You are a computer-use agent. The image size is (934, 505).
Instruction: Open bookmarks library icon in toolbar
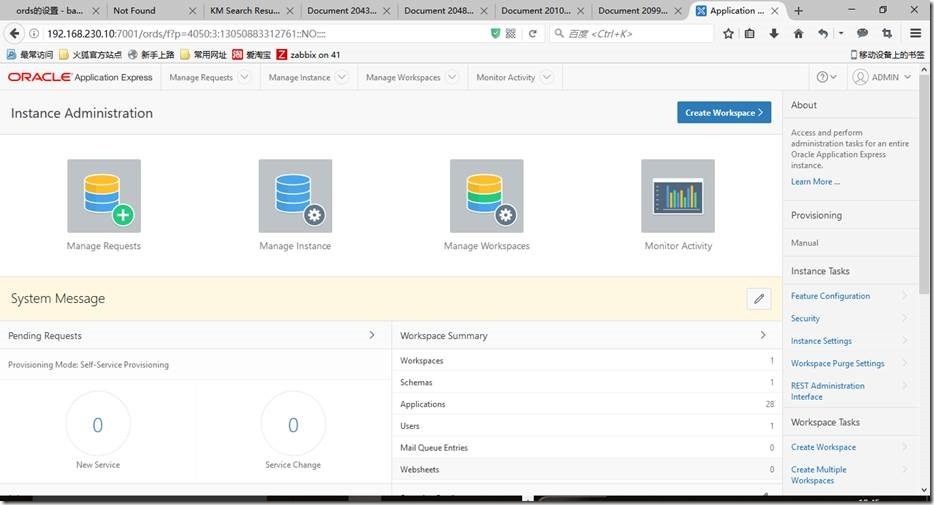749,33
